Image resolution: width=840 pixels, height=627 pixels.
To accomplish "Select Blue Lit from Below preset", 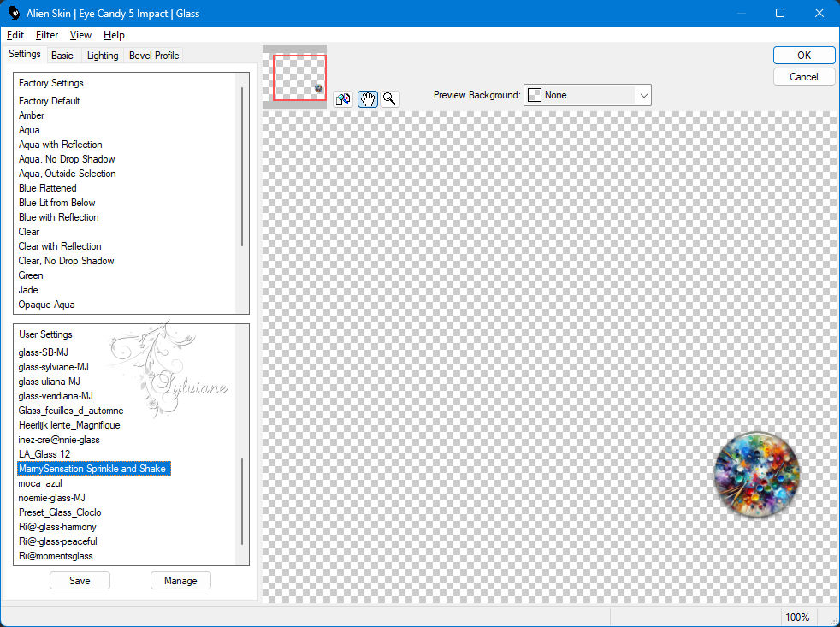I will click(x=57, y=203).
